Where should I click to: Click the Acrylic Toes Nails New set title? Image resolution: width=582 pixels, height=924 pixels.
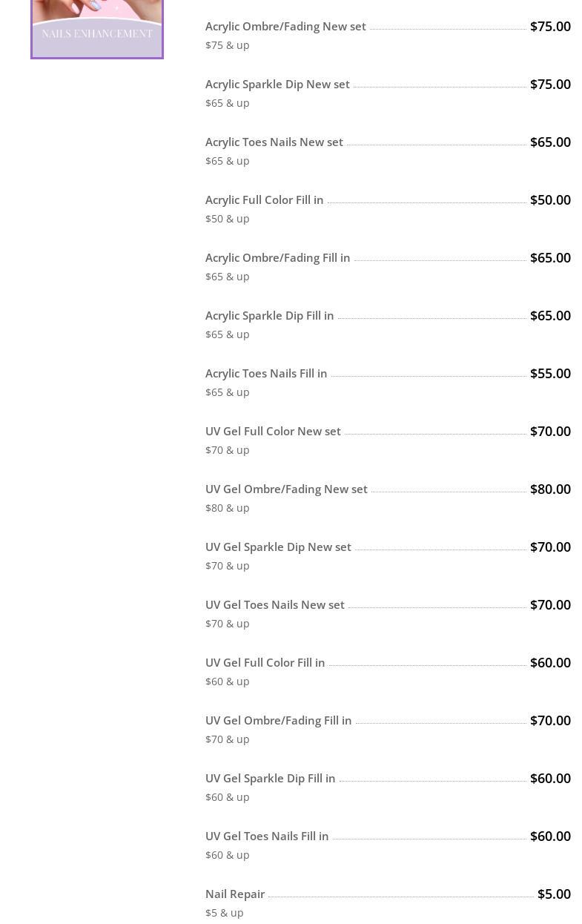click(274, 142)
